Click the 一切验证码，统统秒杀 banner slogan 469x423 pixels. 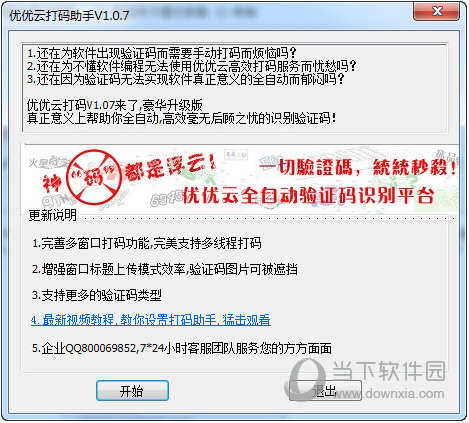(357, 167)
